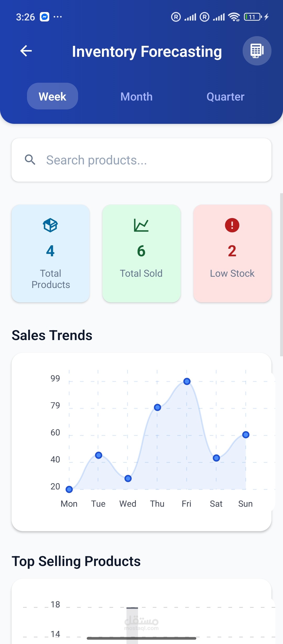Tap the search magnifier icon
283x644 pixels.
[30, 160]
